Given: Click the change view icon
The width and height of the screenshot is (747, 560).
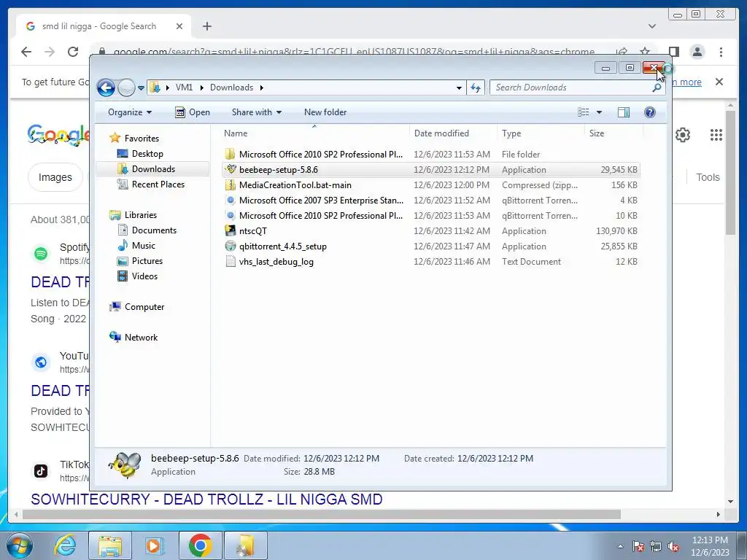Looking at the screenshot, I should pyautogui.click(x=584, y=112).
